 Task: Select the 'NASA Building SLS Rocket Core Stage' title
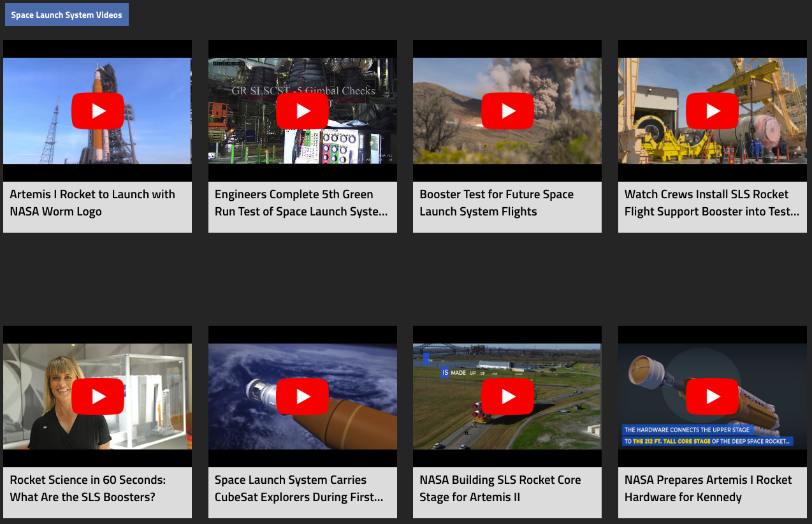pyautogui.click(x=500, y=488)
